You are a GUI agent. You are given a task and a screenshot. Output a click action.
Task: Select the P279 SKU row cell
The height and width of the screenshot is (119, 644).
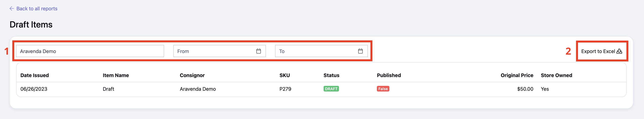coord(285,89)
